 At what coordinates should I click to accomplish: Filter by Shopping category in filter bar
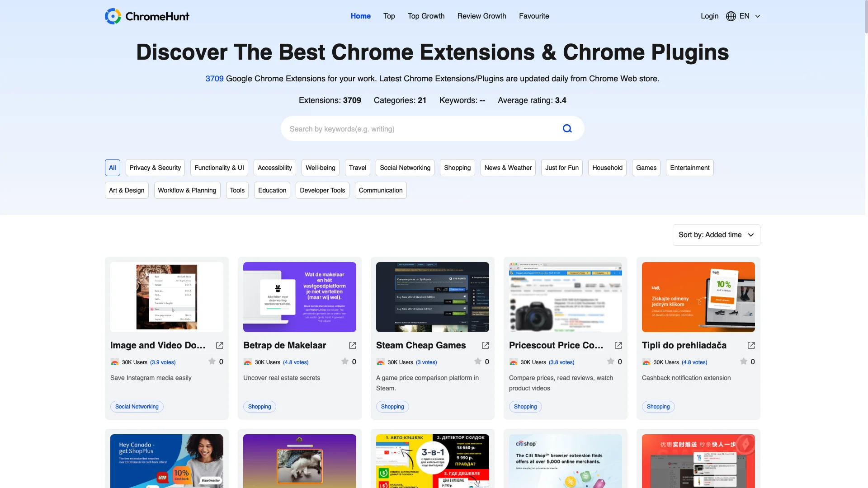pos(458,168)
